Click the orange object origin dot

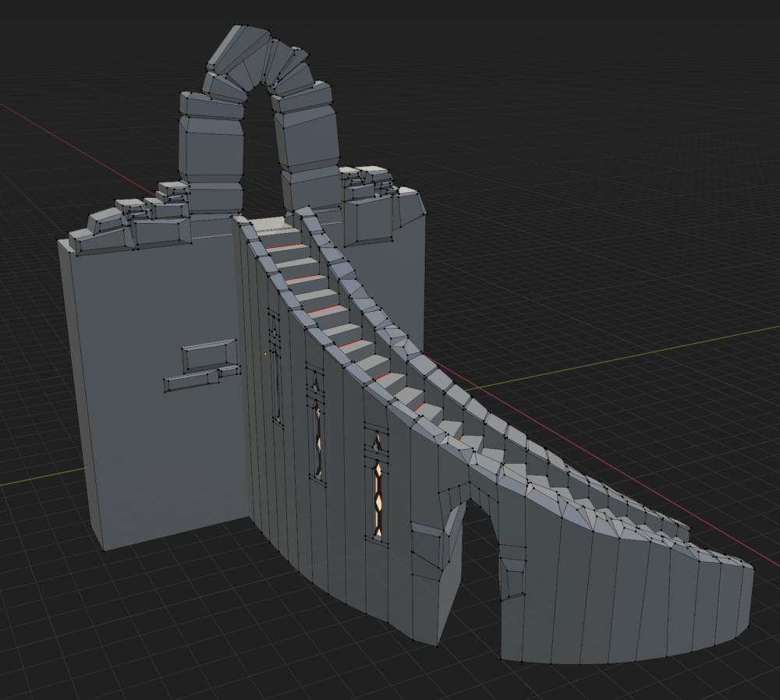click(x=265, y=354)
